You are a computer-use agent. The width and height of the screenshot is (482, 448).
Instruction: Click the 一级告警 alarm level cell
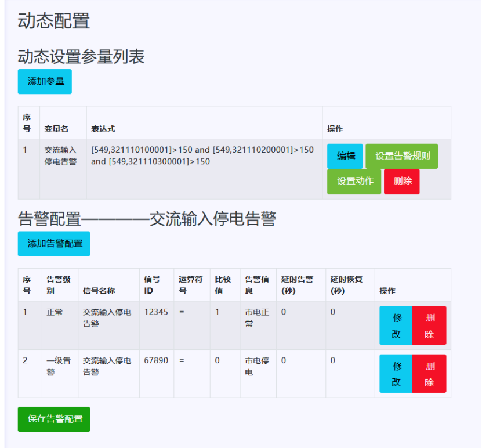[59, 366]
